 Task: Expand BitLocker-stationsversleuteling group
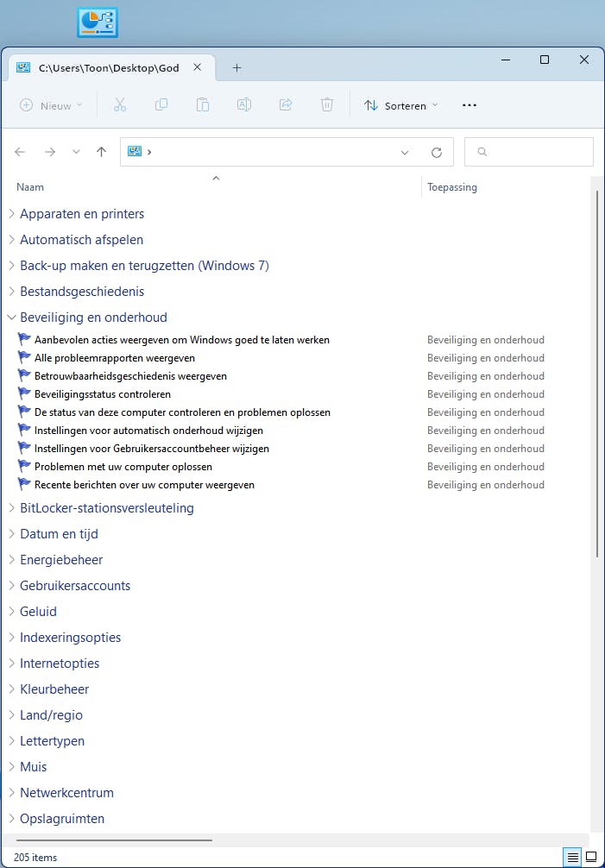[11, 508]
